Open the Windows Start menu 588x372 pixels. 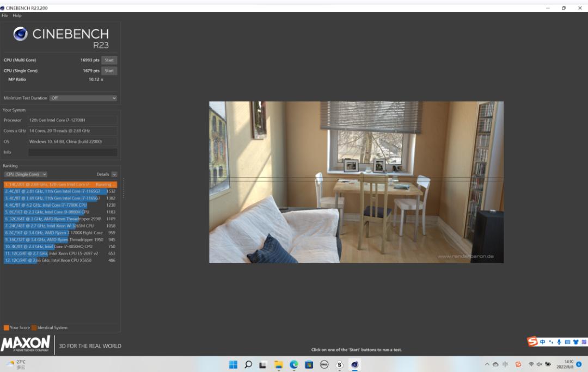[x=233, y=364]
